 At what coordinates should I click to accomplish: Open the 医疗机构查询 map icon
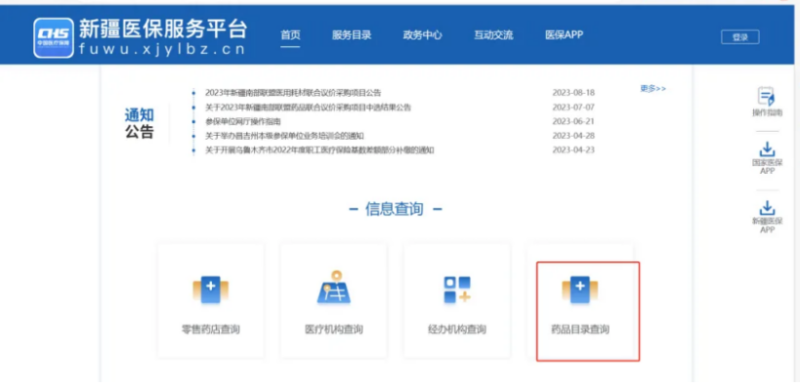tap(334, 288)
